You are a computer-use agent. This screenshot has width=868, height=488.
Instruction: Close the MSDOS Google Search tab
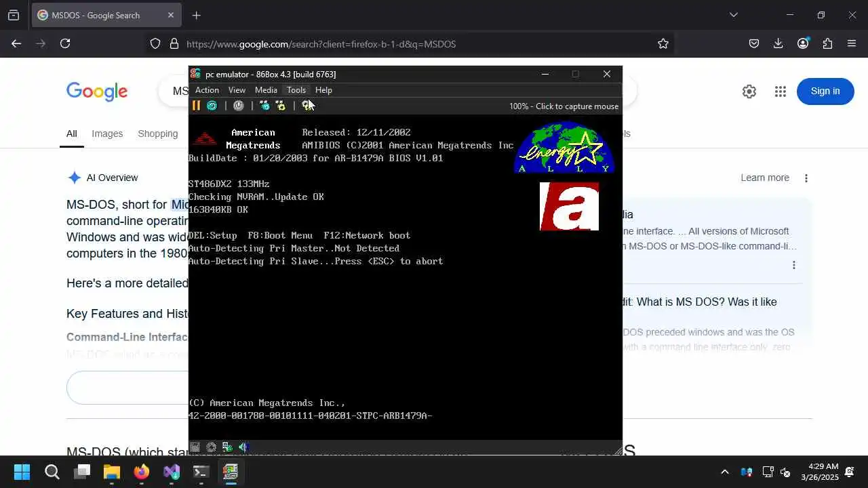tap(170, 15)
